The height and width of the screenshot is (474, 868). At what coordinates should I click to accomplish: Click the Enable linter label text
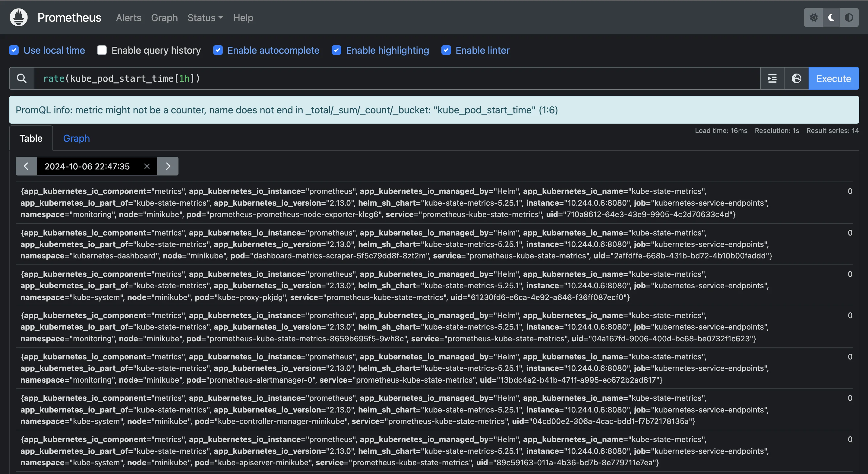(482, 50)
